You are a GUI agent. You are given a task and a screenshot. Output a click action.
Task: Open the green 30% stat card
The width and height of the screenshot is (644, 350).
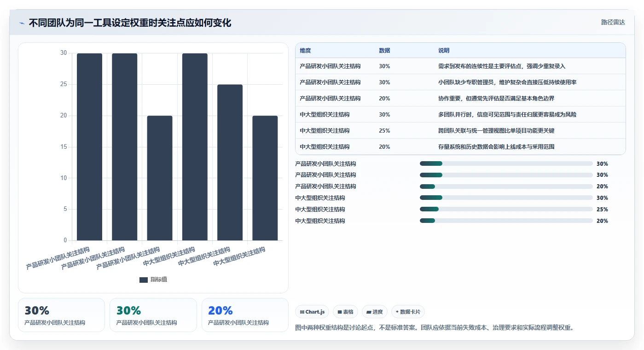(x=153, y=315)
